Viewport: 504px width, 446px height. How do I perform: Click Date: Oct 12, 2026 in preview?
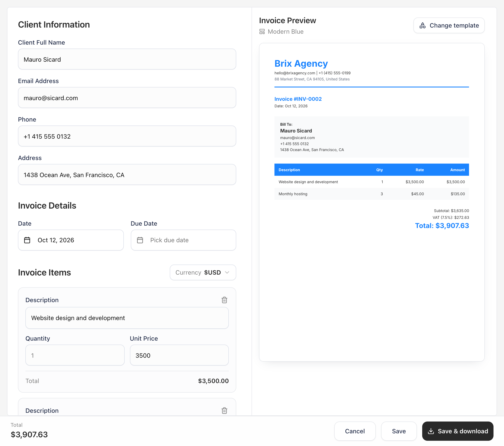pos(291,106)
